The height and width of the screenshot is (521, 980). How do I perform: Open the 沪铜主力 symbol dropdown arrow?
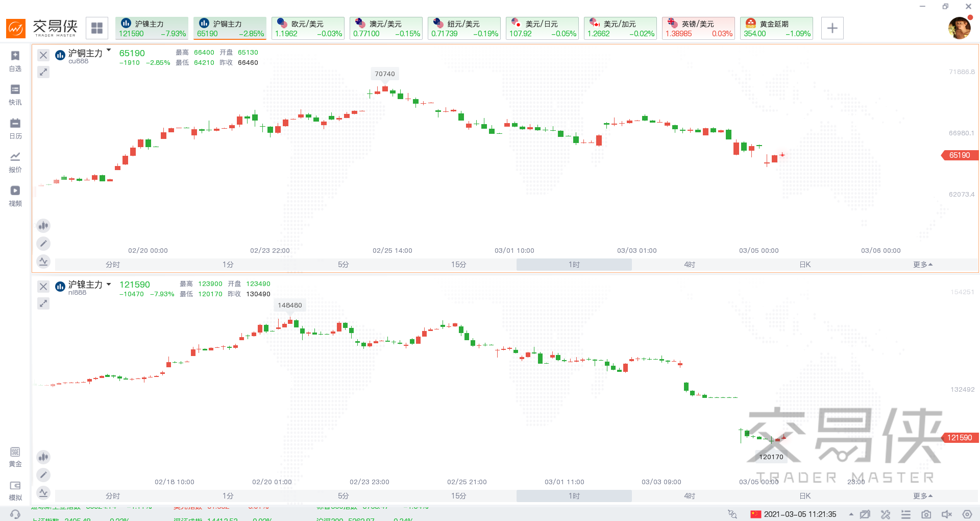(109, 51)
